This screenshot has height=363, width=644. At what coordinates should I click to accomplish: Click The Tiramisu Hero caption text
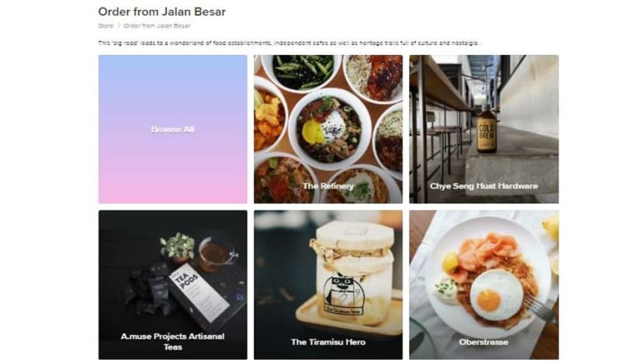pyautogui.click(x=328, y=342)
